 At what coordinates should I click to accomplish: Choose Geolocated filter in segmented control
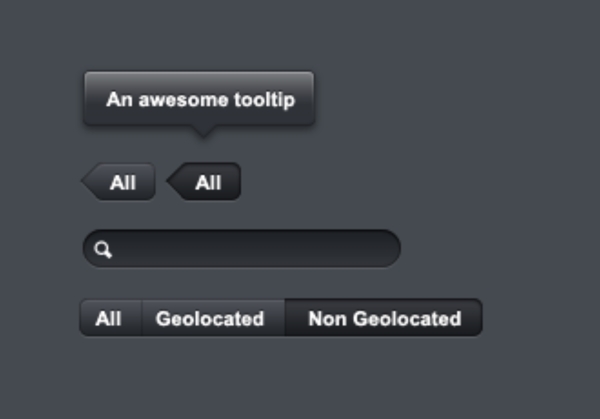pyautogui.click(x=210, y=319)
